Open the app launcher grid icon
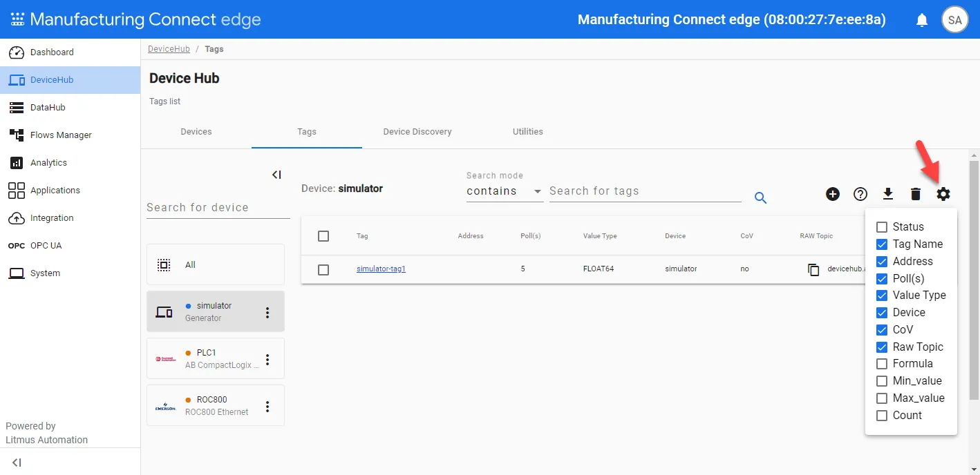 (x=17, y=19)
